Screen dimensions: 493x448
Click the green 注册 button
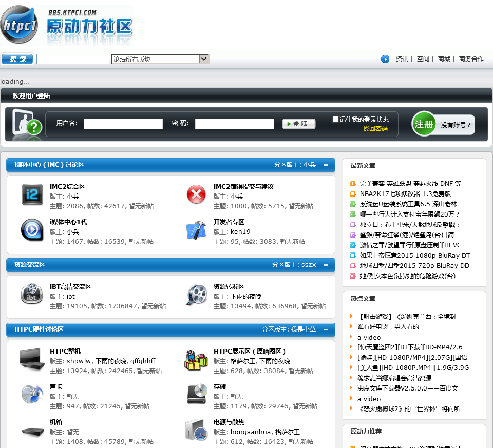click(424, 124)
